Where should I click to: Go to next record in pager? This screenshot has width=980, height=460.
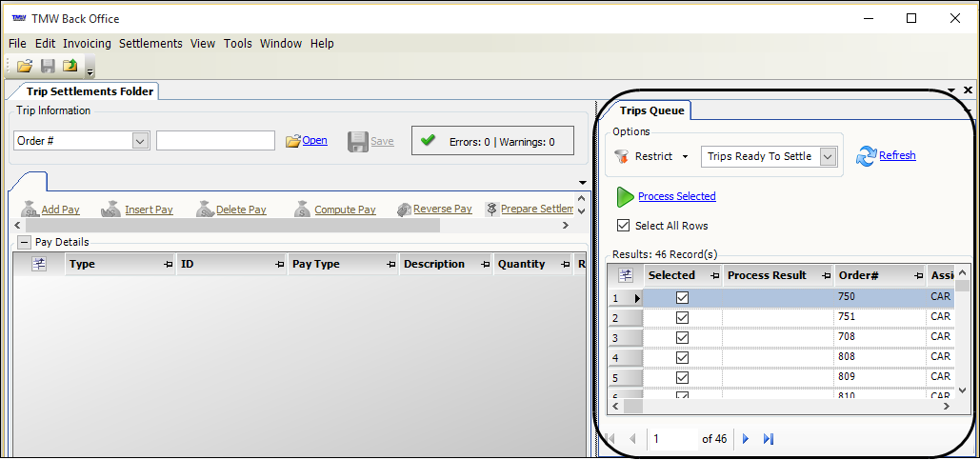point(745,439)
